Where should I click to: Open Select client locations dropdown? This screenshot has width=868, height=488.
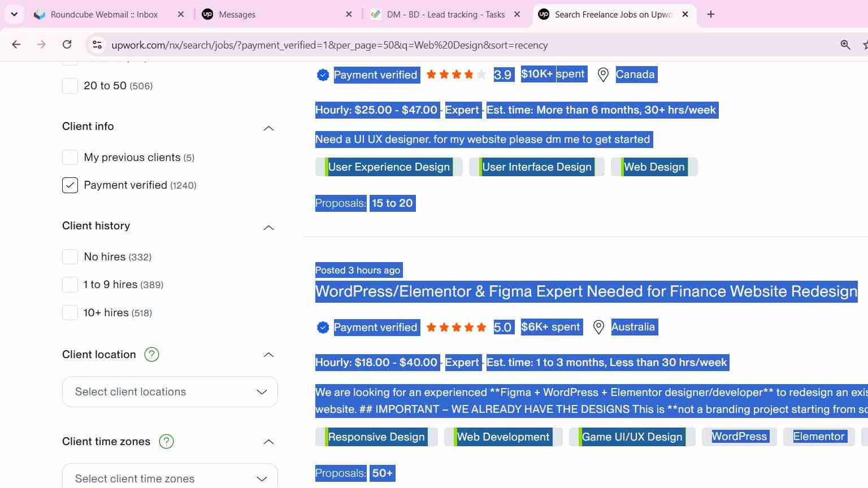pyautogui.click(x=170, y=391)
